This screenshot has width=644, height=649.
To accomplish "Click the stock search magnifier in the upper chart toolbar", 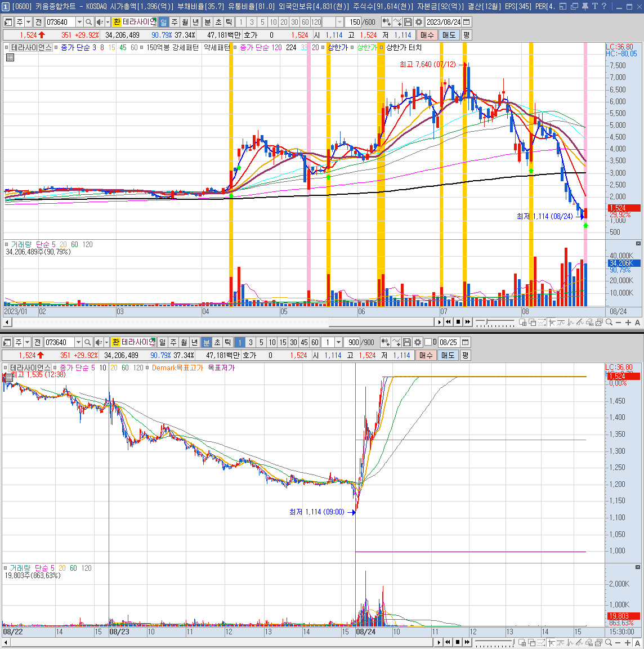I will pyautogui.click(x=88, y=22).
